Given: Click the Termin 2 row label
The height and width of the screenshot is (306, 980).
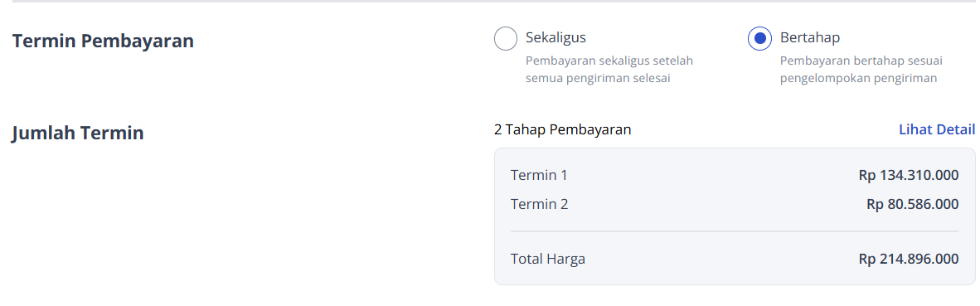Looking at the screenshot, I should [x=540, y=203].
